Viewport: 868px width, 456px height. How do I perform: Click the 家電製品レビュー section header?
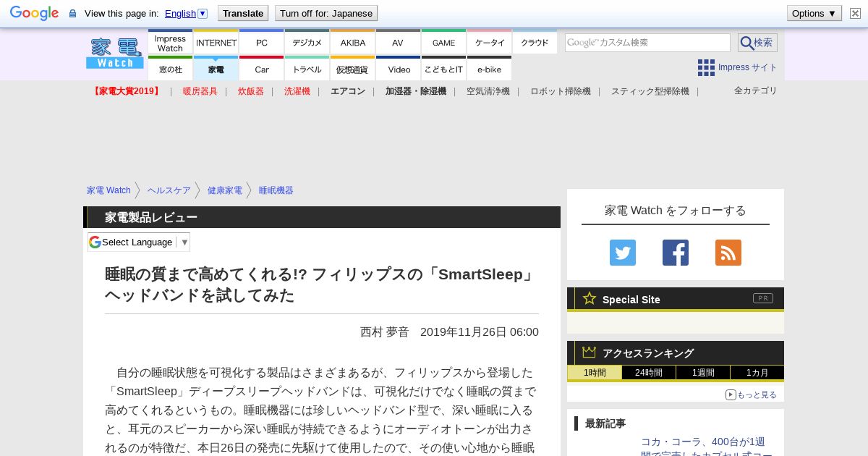(322, 217)
